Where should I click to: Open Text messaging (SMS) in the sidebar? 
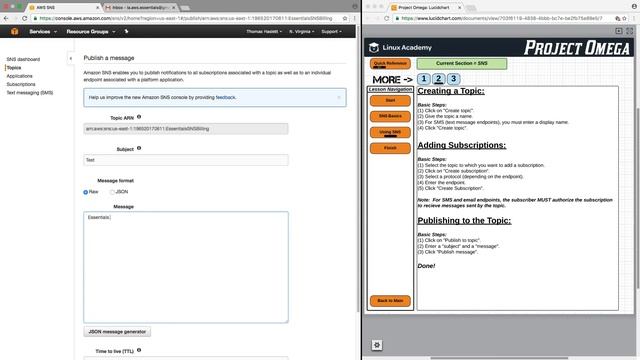[30, 93]
